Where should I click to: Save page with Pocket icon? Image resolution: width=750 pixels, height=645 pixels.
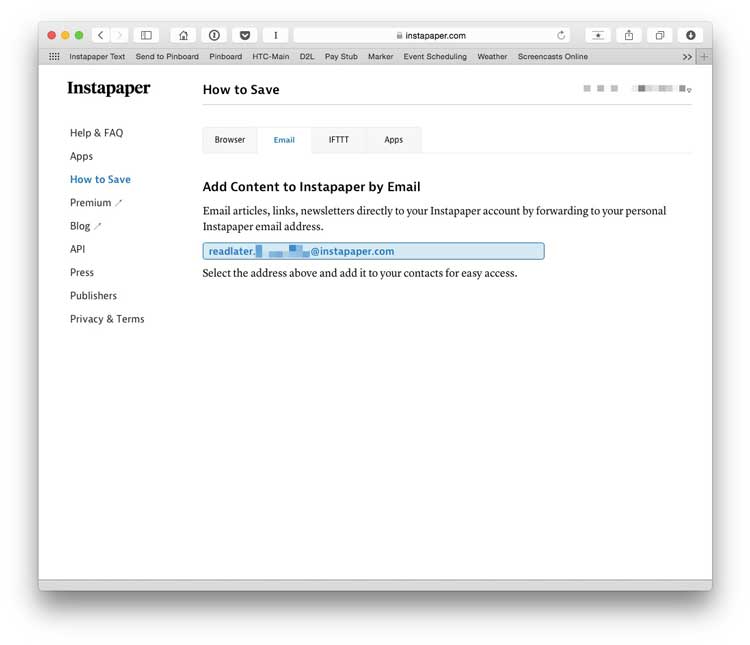coord(244,35)
